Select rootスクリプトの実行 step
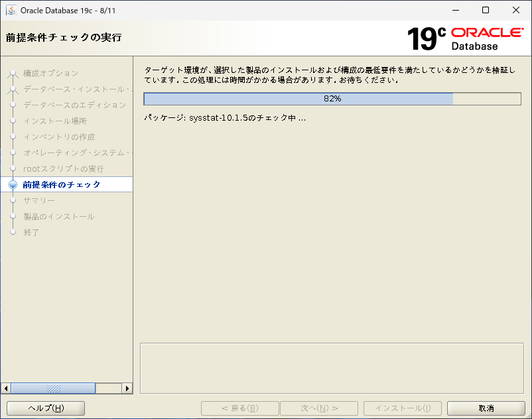532x419 pixels. [x=63, y=168]
